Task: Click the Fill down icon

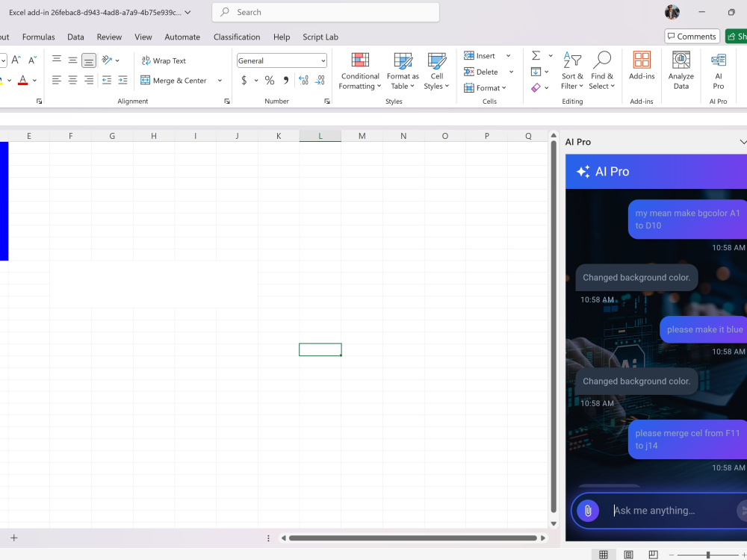Action: [536, 72]
